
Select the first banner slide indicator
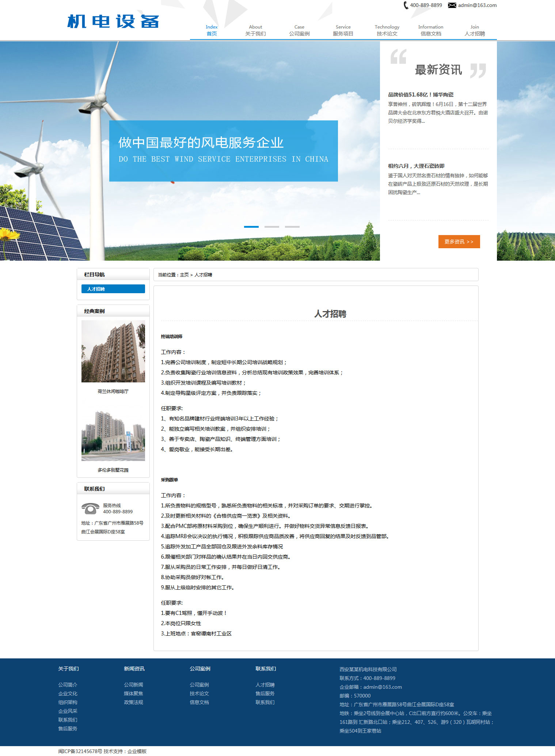(251, 227)
